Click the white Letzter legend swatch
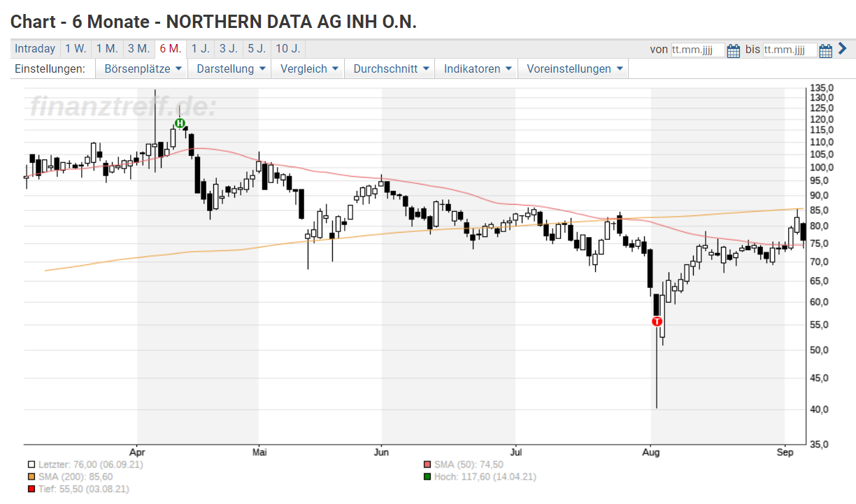The height and width of the screenshot is (504, 856). [31, 464]
